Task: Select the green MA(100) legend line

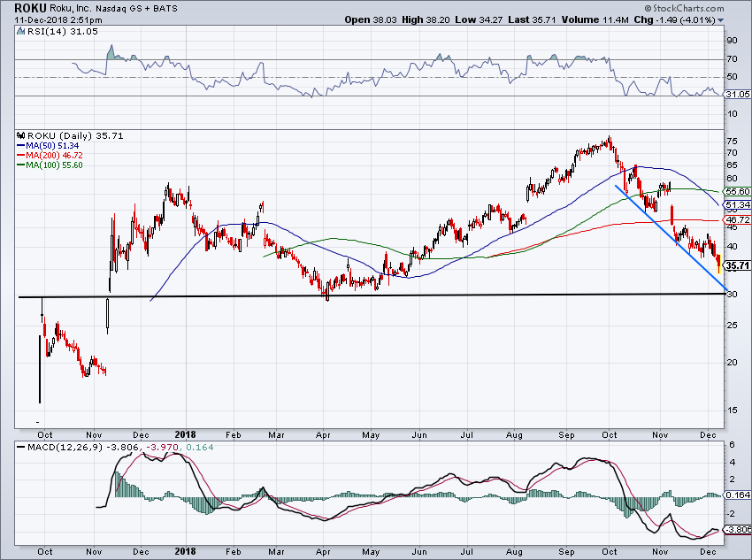Action: 20,165
